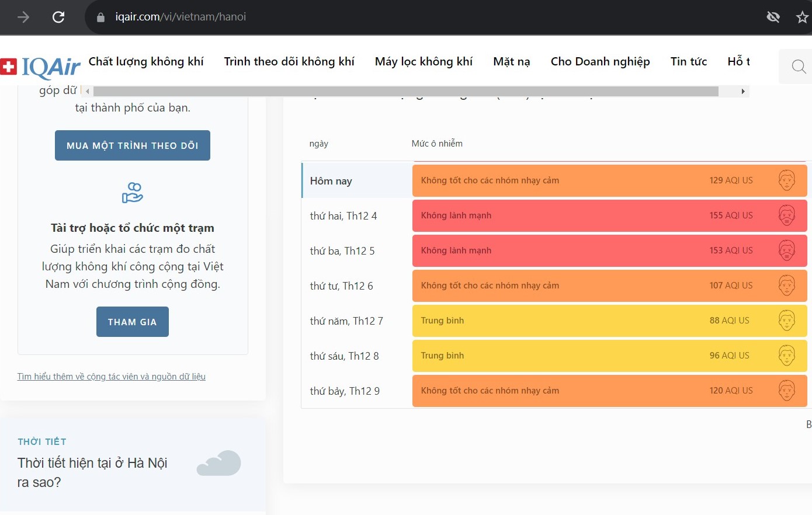The height and width of the screenshot is (515, 812).
Task: Click the sponsor station hand icon
Action: coord(133,193)
